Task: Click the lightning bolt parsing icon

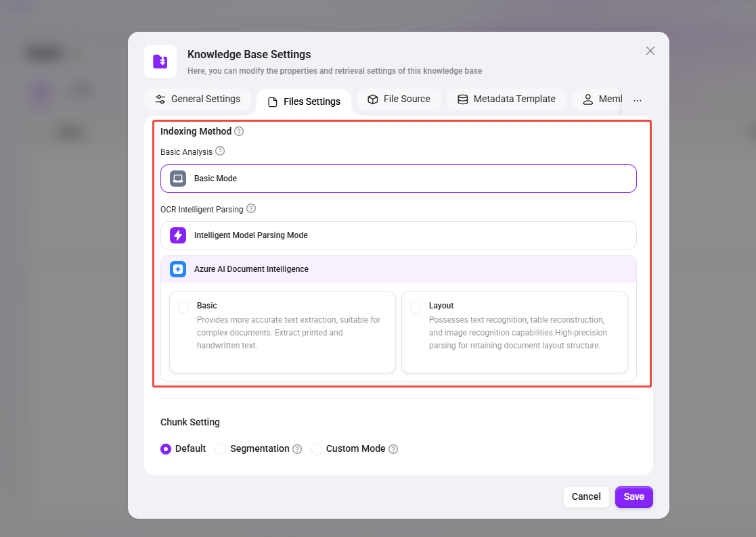Action: coord(178,235)
